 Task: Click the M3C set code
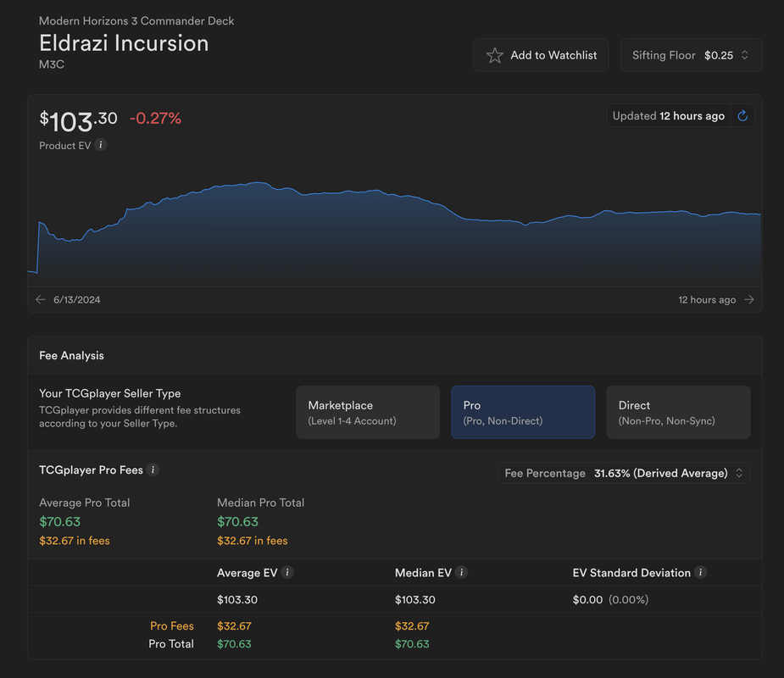[x=52, y=64]
